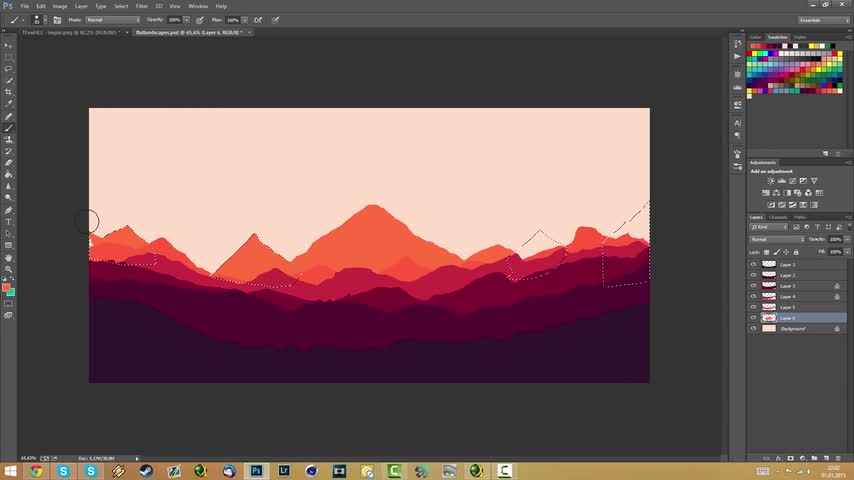
Task: Switch to the Channels tab
Action: pos(778,217)
